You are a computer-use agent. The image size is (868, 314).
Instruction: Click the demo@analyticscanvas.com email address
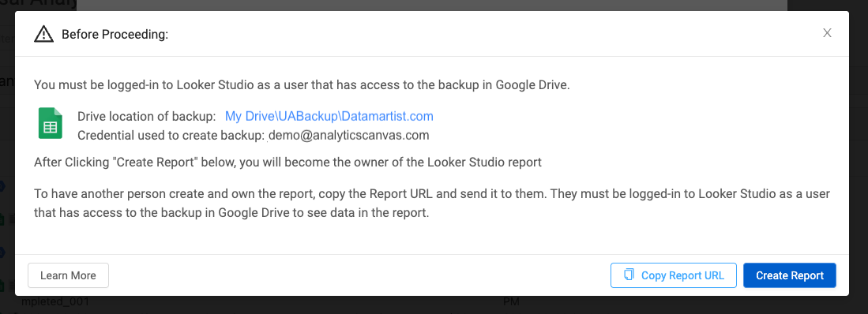coord(349,135)
